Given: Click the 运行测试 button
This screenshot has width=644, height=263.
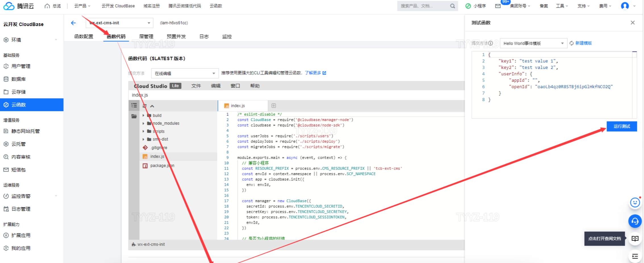Looking at the screenshot, I should pyautogui.click(x=622, y=126).
